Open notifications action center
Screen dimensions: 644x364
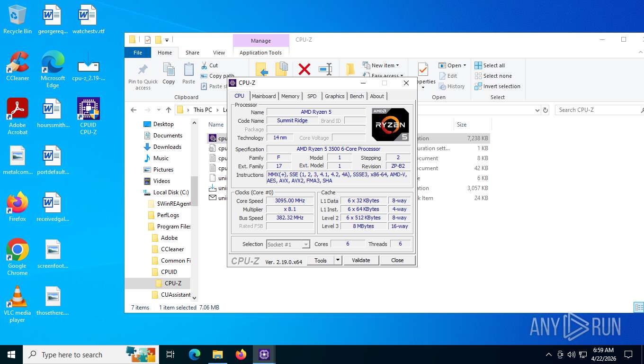pos(628,355)
